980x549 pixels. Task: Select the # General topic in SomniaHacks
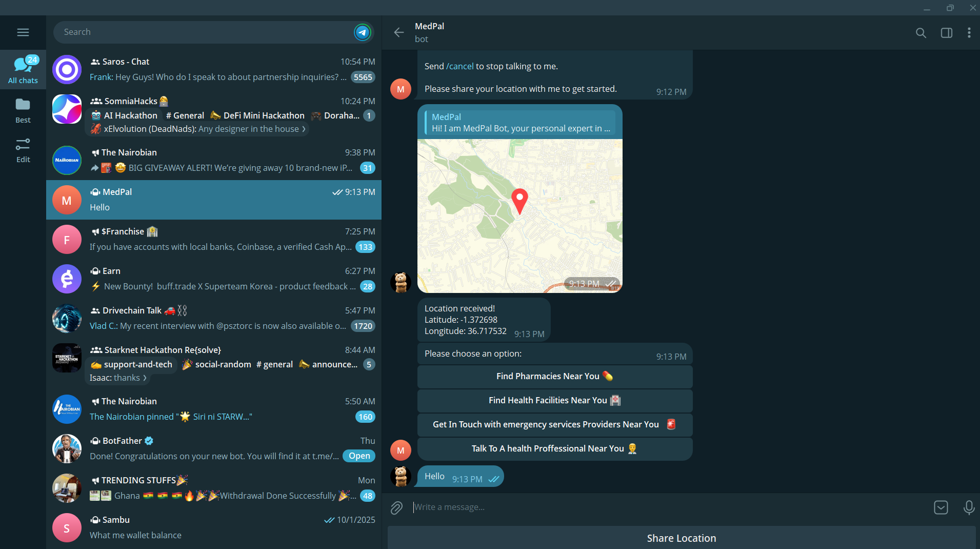point(185,115)
